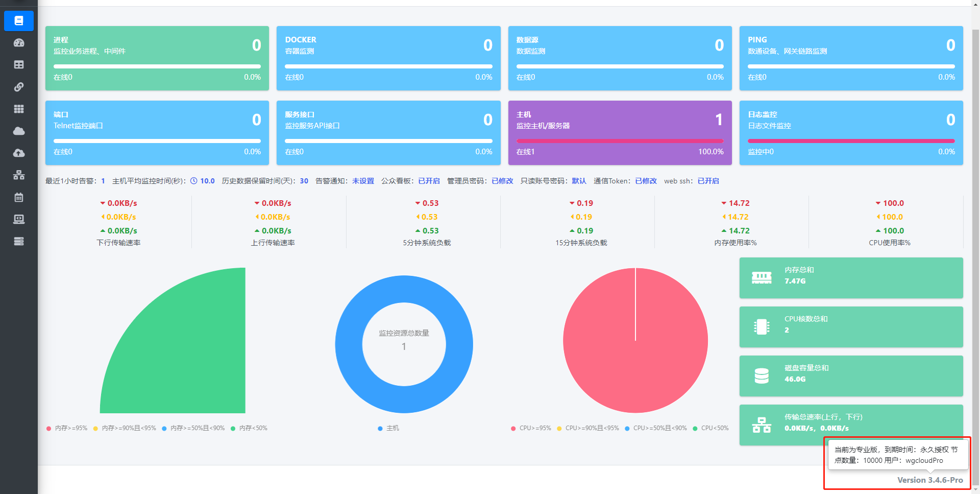The width and height of the screenshot is (980, 494).
Task: Toggle the 内存>=95% legend item
Action: pyautogui.click(x=67, y=428)
